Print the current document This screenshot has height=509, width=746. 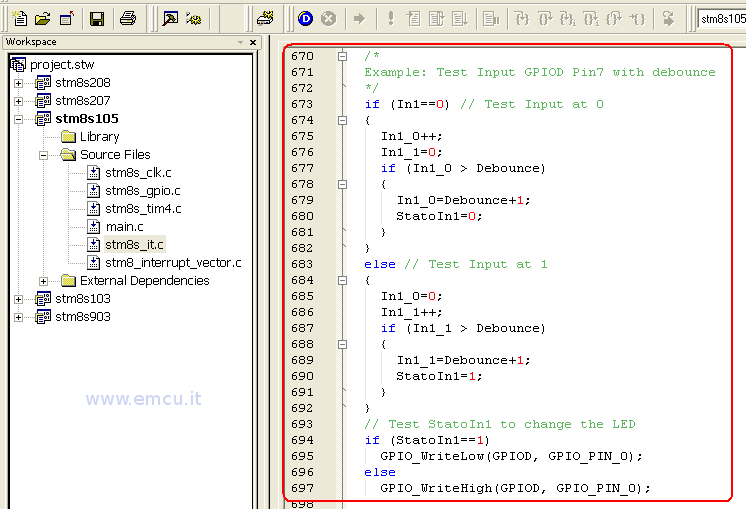[x=128, y=19]
